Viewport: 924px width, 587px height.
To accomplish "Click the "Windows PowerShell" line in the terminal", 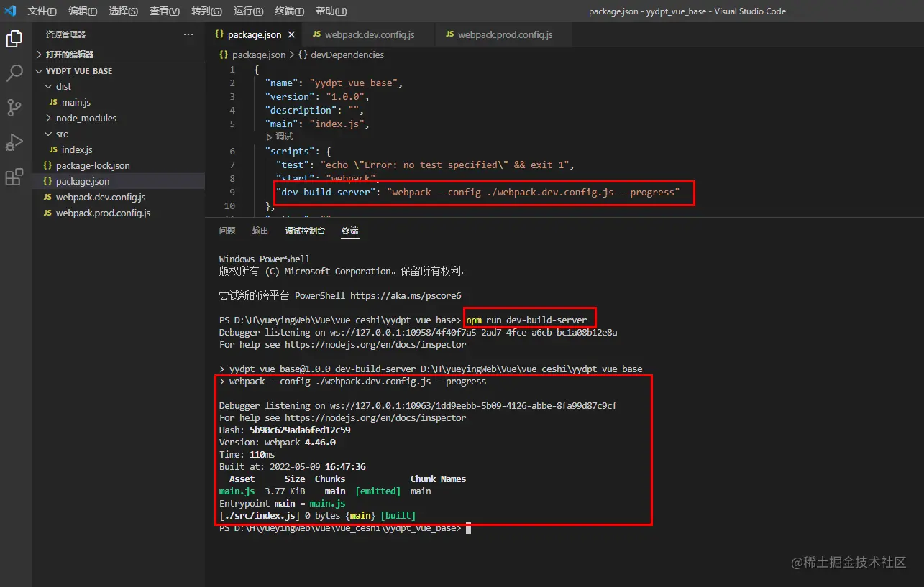I will [x=265, y=259].
